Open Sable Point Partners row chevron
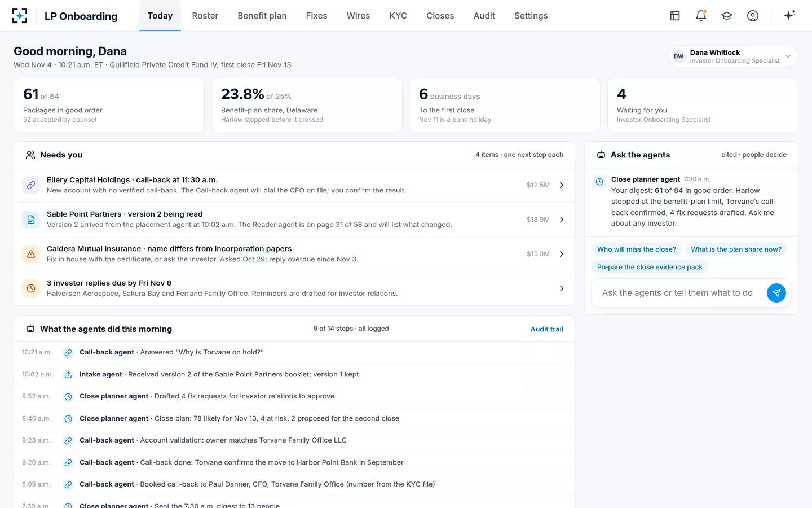 562,220
